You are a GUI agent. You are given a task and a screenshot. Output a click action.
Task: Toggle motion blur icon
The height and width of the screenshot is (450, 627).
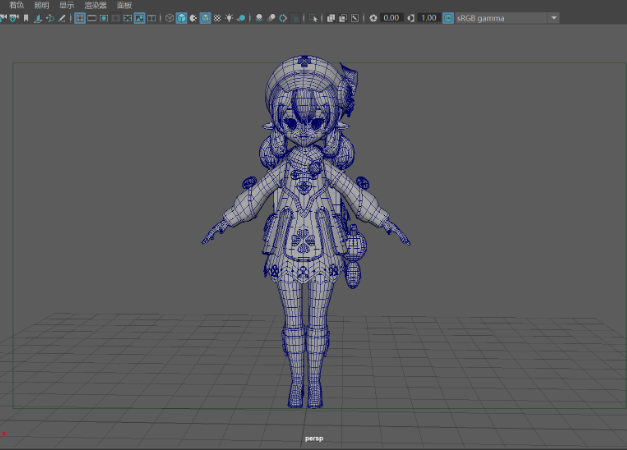click(x=271, y=18)
